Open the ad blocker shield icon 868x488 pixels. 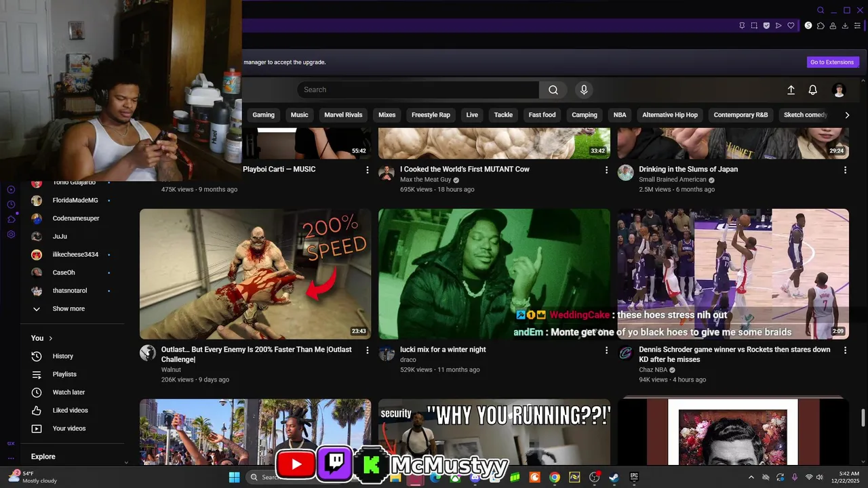(766, 26)
